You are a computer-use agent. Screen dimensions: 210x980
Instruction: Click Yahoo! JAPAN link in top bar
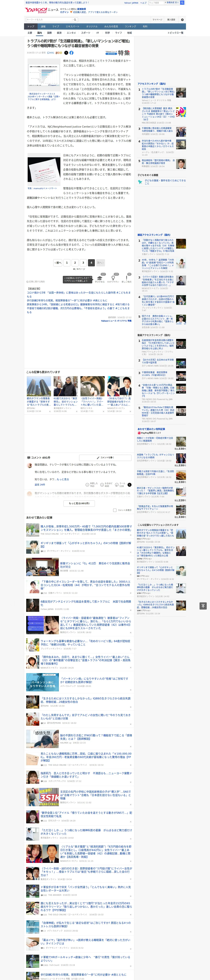(131, 3)
